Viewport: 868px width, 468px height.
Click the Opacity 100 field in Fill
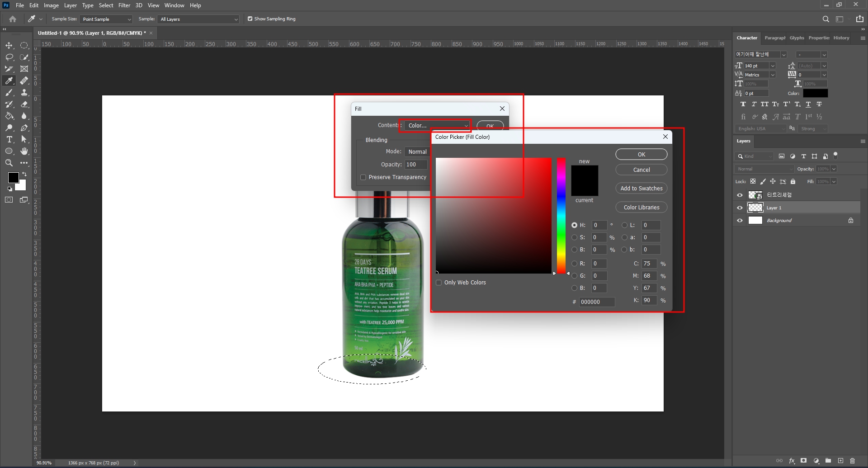pyautogui.click(x=415, y=165)
